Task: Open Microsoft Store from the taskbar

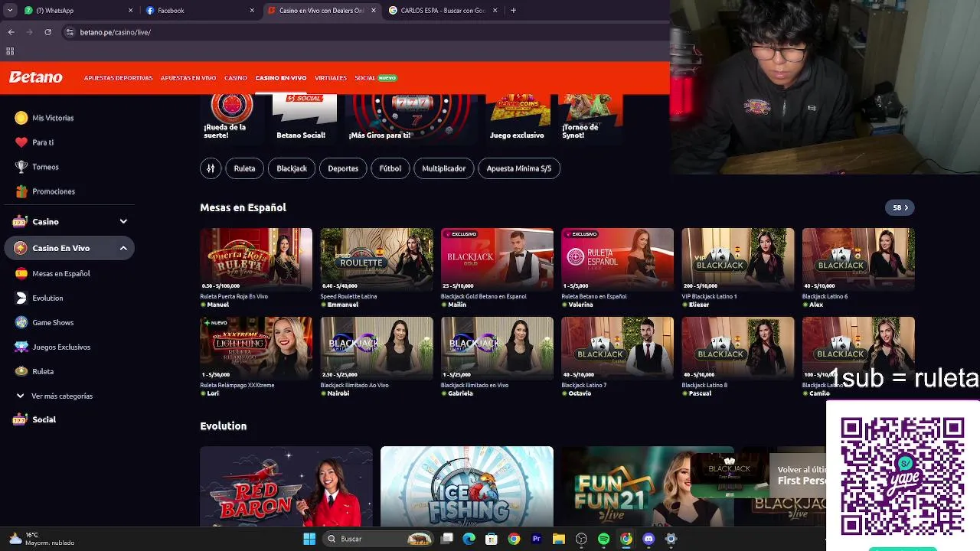Action: pyautogui.click(x=492, y=539)
